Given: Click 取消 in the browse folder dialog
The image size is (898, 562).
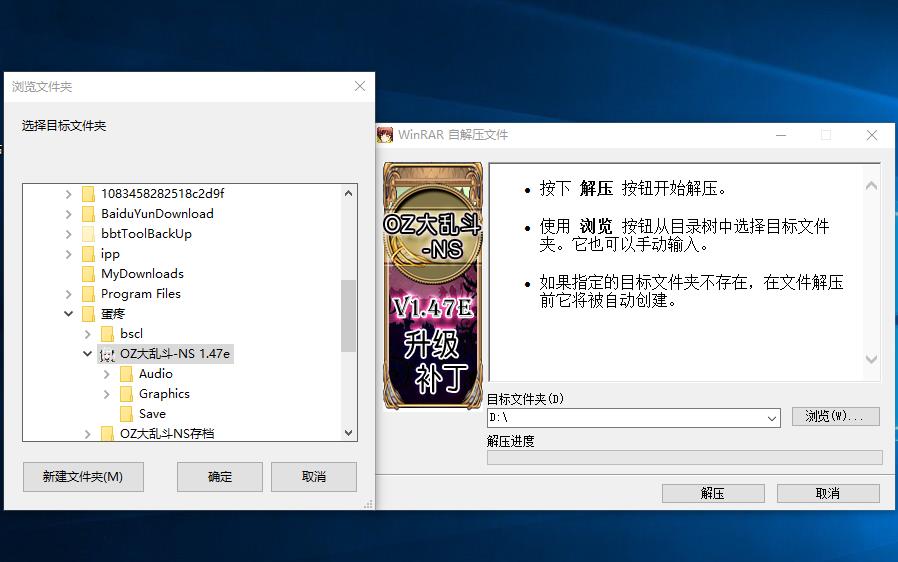Looking at the screenshot, I should point(314,477).
